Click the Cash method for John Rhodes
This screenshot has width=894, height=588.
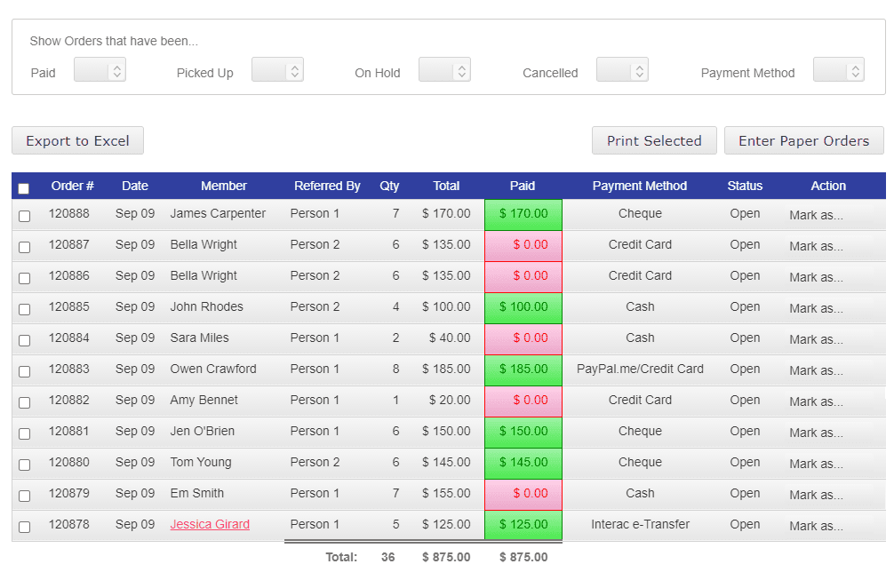click(x=640, y=306)
